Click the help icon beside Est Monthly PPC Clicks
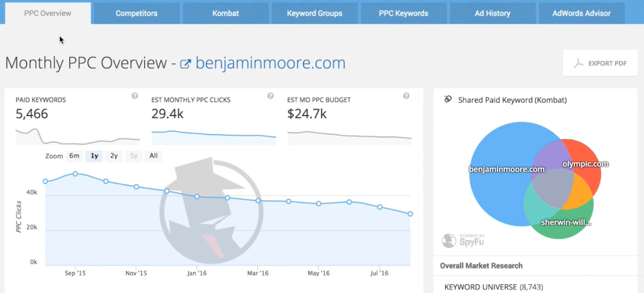 pyautogui.click(x=270, y=96)
